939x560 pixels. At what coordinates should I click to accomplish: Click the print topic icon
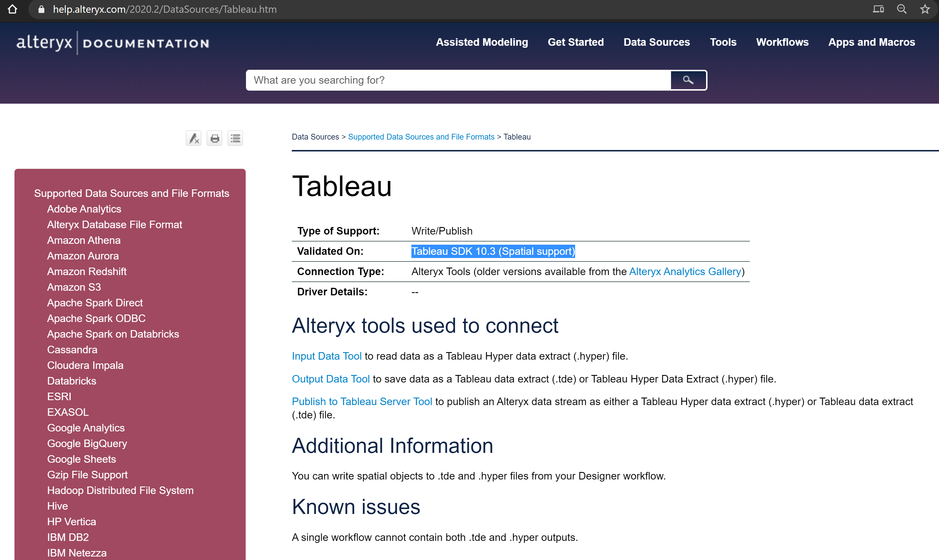point(214,138)
